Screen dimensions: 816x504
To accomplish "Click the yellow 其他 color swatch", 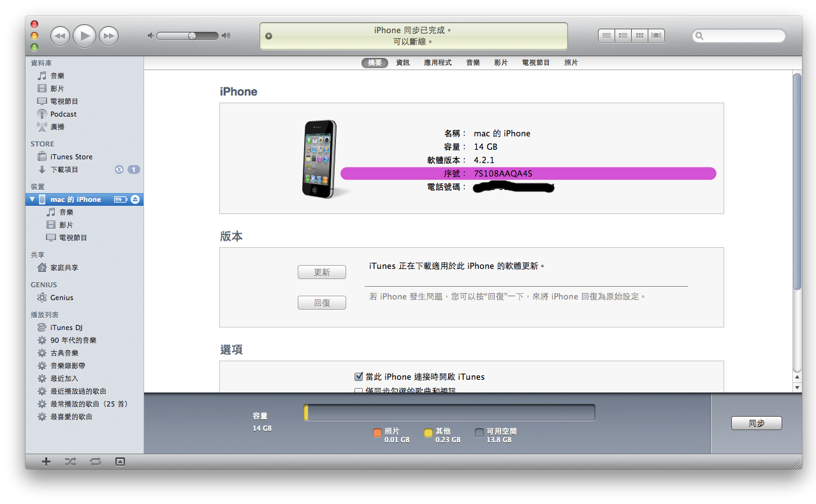I will click(x=428, y=433).
